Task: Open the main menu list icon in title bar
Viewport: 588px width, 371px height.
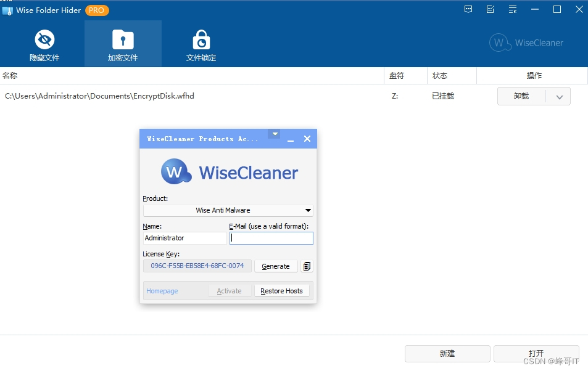Action: 513,10
